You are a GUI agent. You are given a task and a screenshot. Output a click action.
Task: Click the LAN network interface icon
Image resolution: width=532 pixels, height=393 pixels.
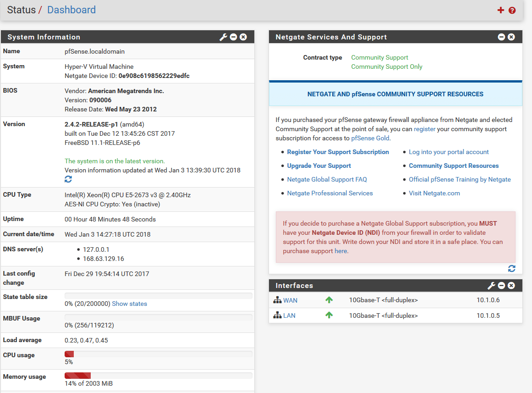[x=278, y=315]
